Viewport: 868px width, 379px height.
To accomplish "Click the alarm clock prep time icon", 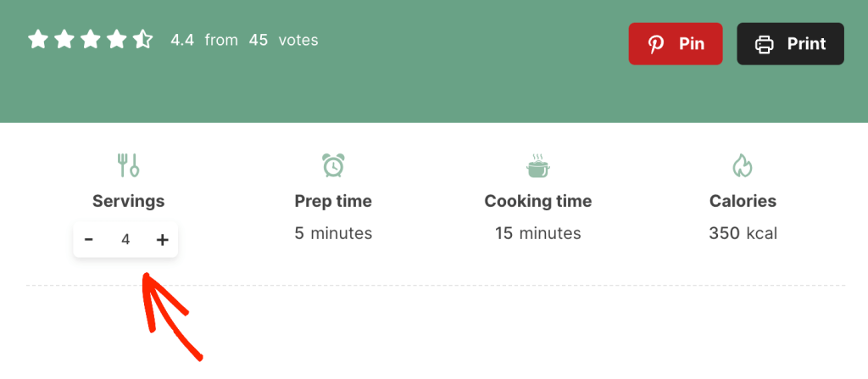I will pyautogui.click(x=333, y=165).
